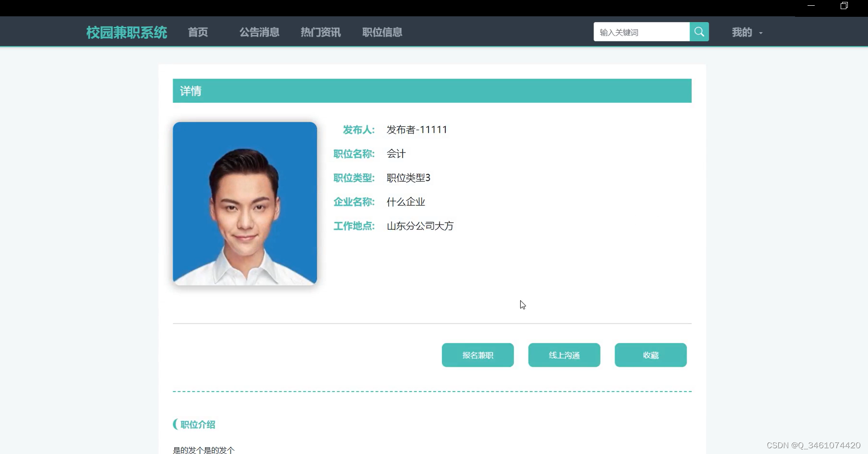Click the 校园兼职系统 site logo

coord(127,32)
